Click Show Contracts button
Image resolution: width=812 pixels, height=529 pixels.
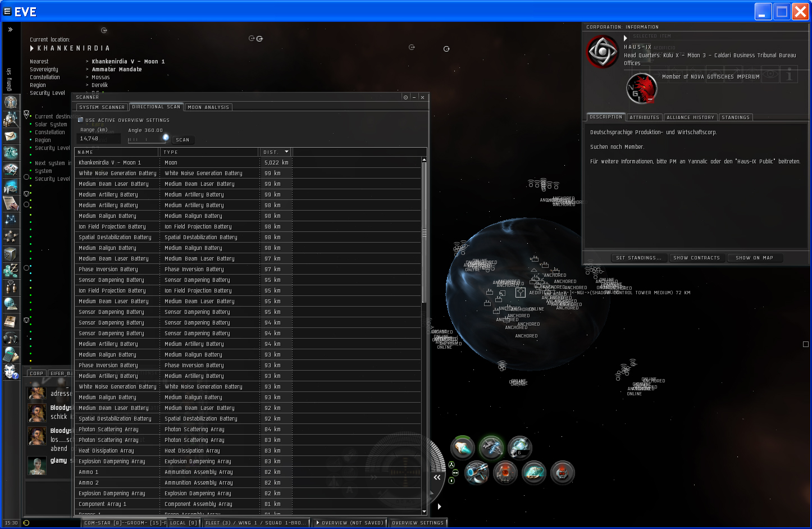tap(696, 258)
